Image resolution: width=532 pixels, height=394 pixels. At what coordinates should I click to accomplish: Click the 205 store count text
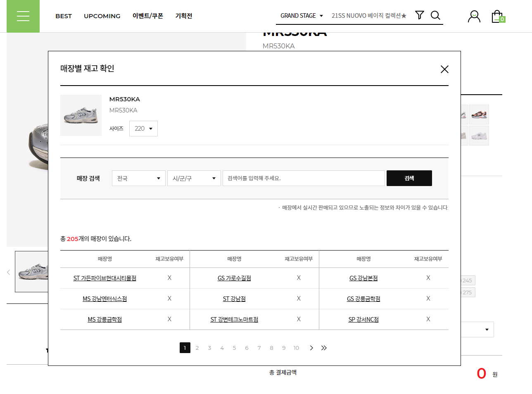[x=73, y=239]
